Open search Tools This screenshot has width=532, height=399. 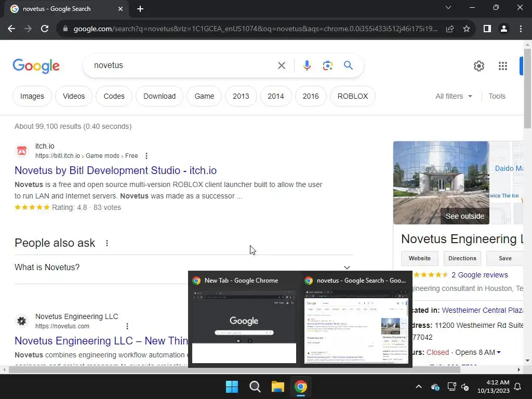click(x=497, y=96)
